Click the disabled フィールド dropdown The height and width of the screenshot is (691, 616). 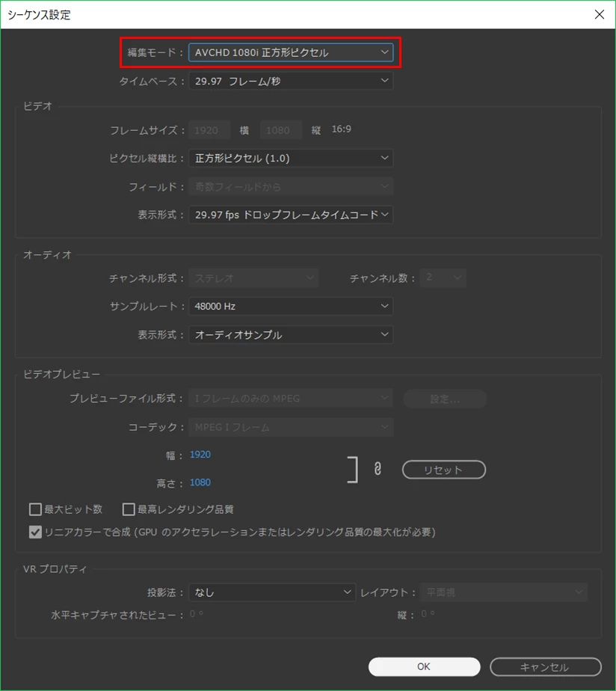tap(291, 187)
